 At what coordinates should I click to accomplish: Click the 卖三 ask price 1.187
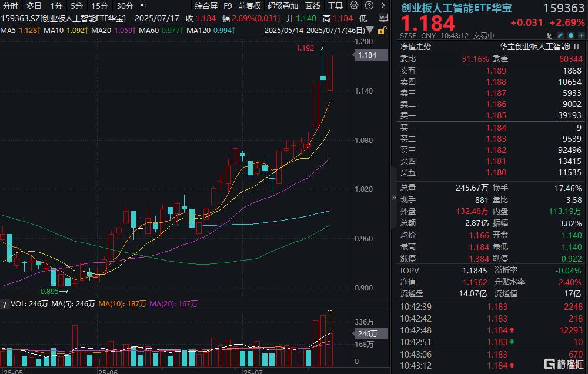(x=496, y=93)
